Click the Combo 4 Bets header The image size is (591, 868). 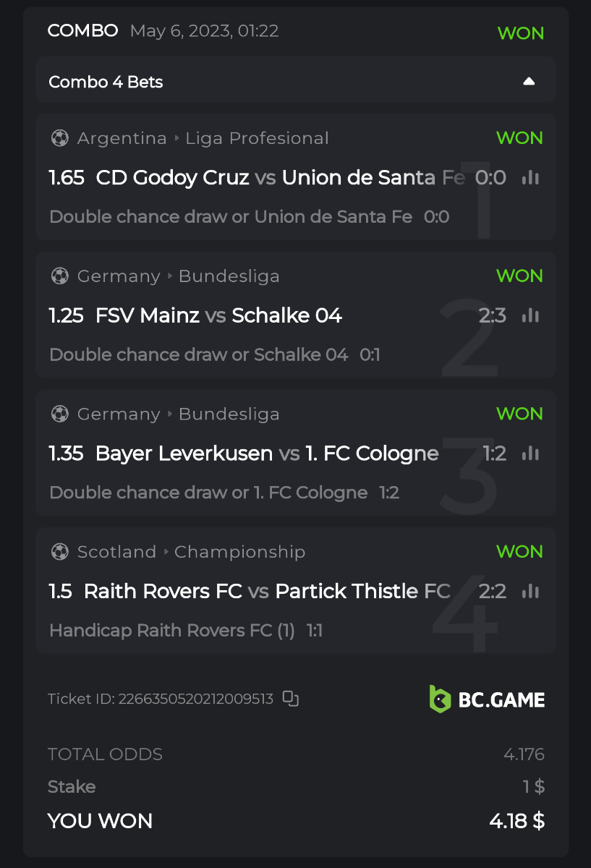click(106, 82)
